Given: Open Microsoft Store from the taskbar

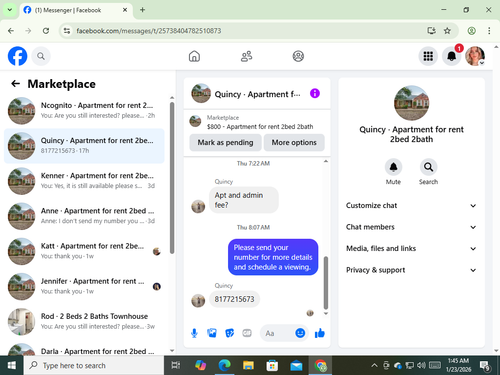Looking at the screenshot, I should tap(272, 366).
